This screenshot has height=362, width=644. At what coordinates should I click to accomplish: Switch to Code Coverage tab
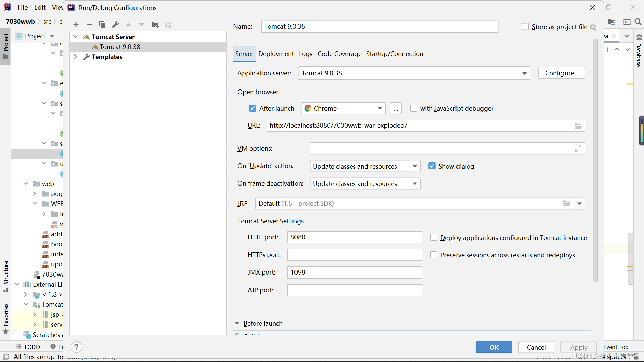click(339, 54)
